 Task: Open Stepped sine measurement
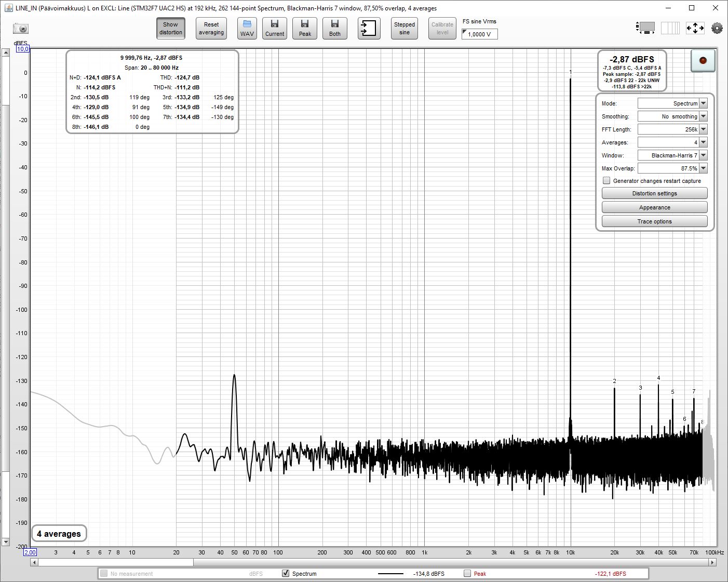[405, 28]
